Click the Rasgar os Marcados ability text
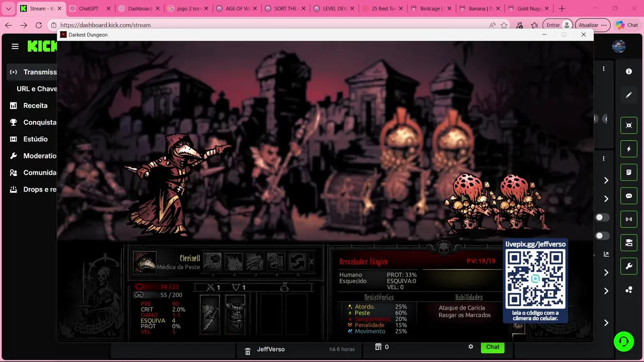The width and height of the screenshot is (644, 362). click(x=464, y=315)
